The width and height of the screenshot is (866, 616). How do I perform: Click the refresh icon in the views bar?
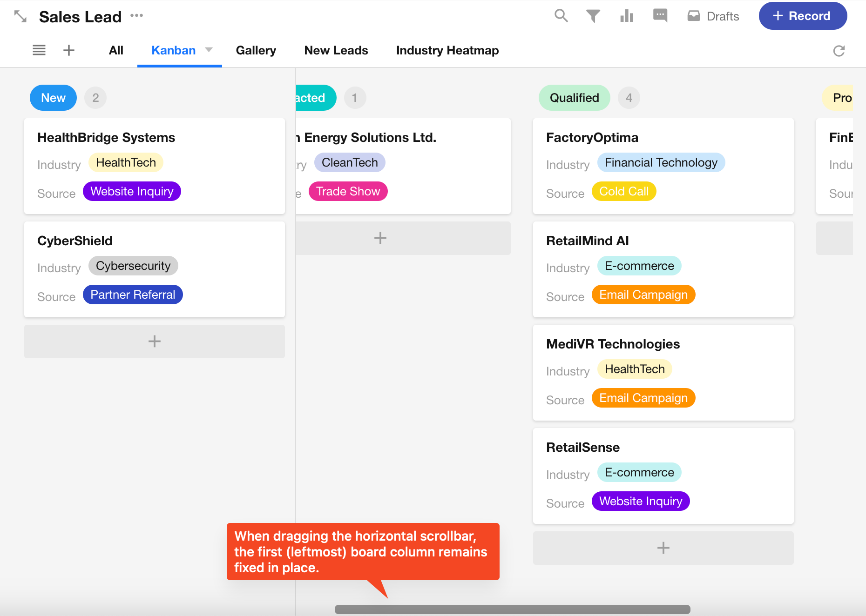pos(839,51)
